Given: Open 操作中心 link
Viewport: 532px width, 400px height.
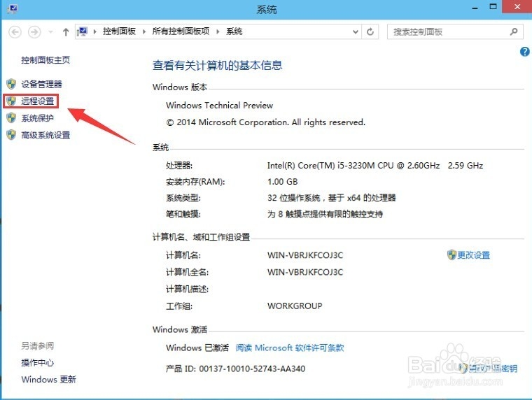Looking at the screenshot, I should tap(37, 363).
